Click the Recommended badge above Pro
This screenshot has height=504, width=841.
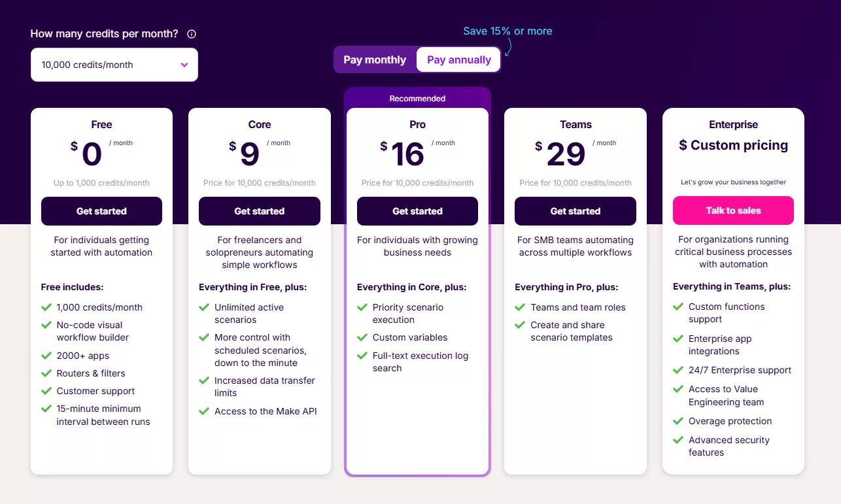tap(417, 99)
